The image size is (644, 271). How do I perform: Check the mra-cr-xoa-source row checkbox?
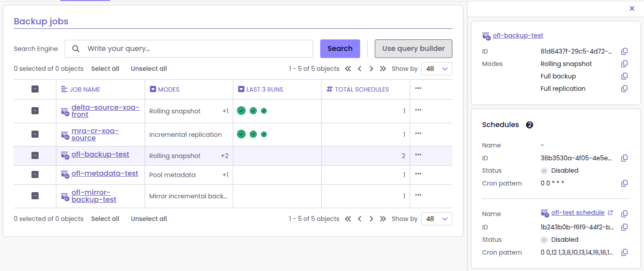tap(35, 134)
